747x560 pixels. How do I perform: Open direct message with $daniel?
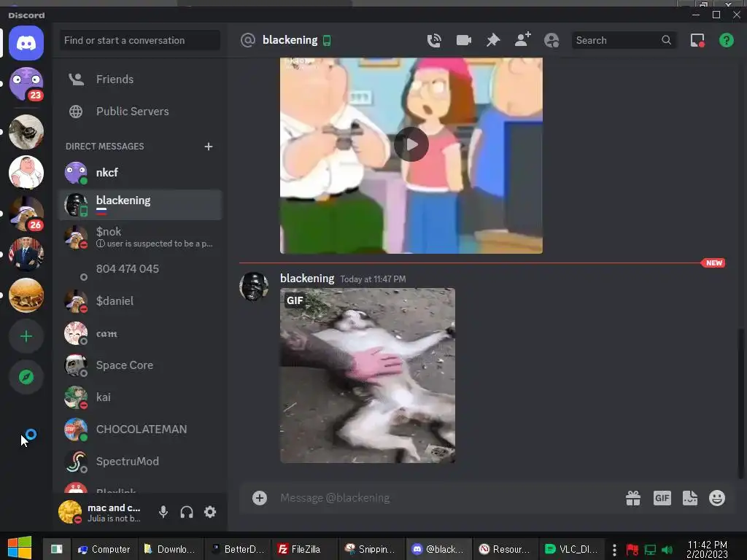tap(139, 301)
